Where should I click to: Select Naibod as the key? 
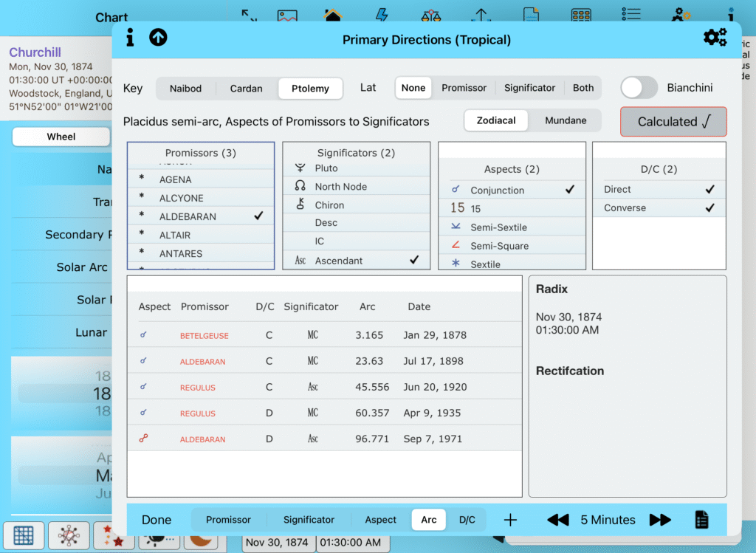(x=185, y=89)
